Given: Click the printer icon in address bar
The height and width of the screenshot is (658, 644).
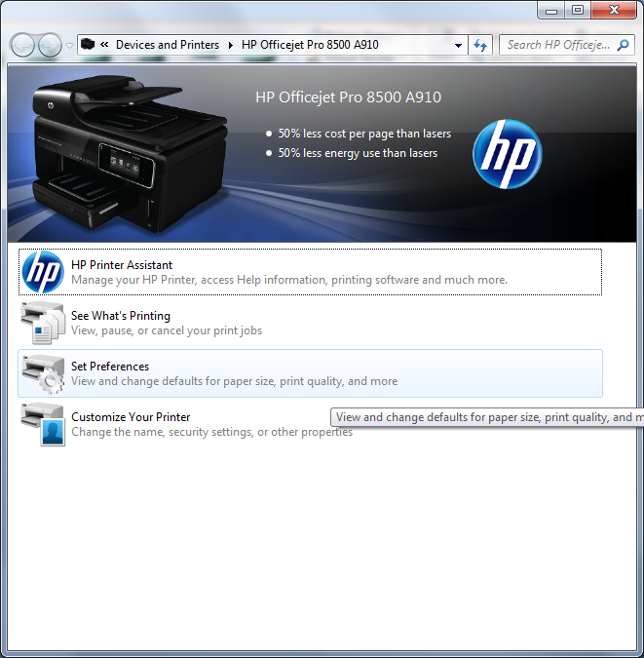Looking at the screenshot, I should click(x=88, y=44).
